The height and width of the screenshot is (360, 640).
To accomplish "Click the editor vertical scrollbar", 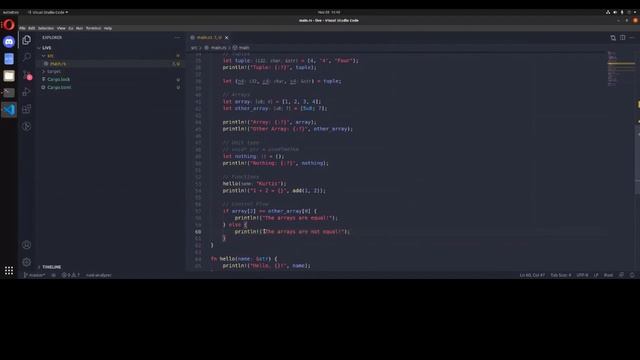I will [x=638, y=160].
